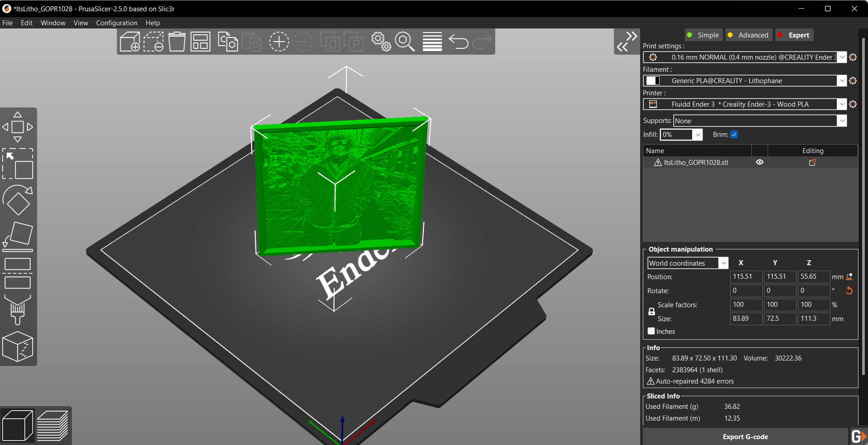Edit print settings preset gear icon

853,57
